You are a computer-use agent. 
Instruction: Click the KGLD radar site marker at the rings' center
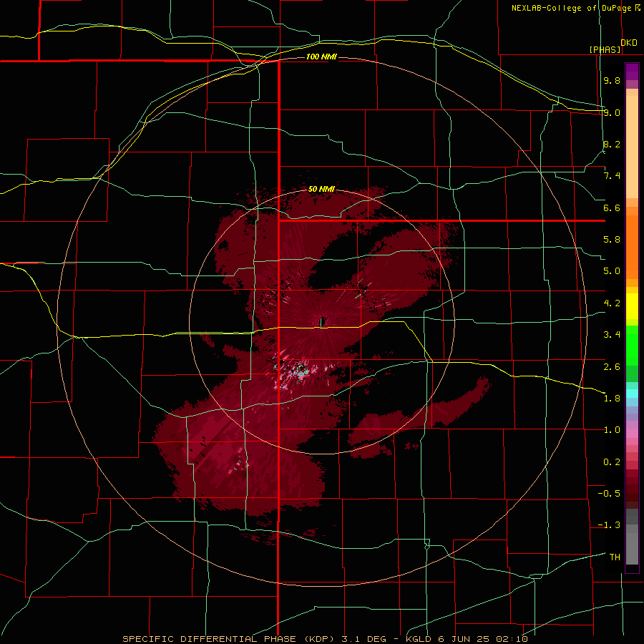(x=321, y=321)
